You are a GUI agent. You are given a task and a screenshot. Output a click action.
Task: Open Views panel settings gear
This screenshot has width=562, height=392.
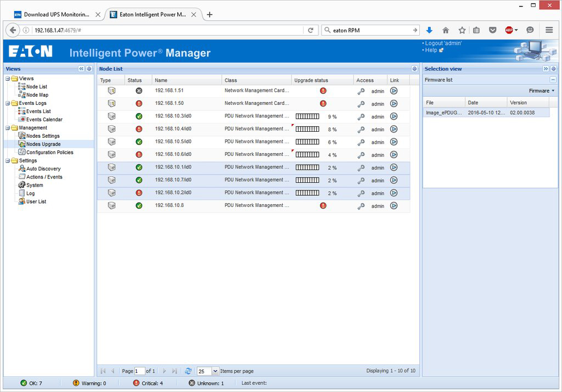[89, 69]
